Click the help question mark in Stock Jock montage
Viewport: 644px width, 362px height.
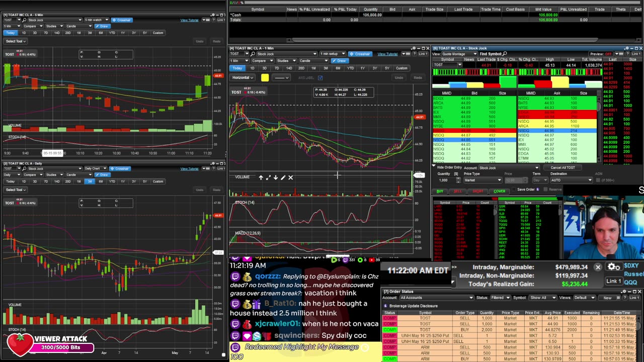[627, 54]
